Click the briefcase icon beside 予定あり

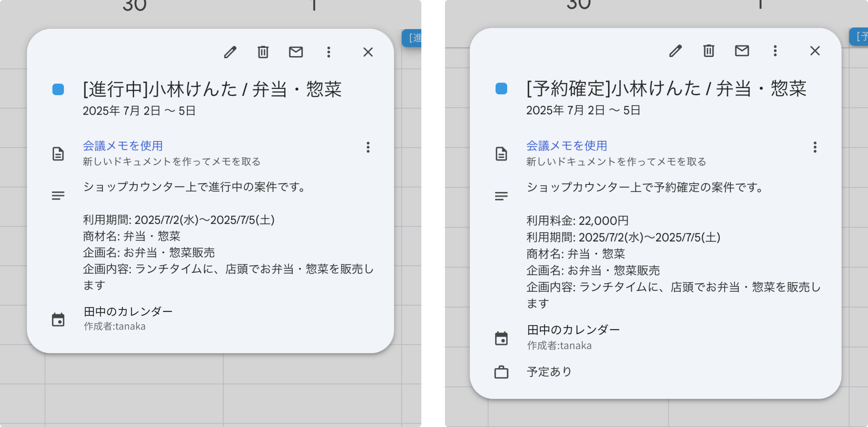pos(502,372)
